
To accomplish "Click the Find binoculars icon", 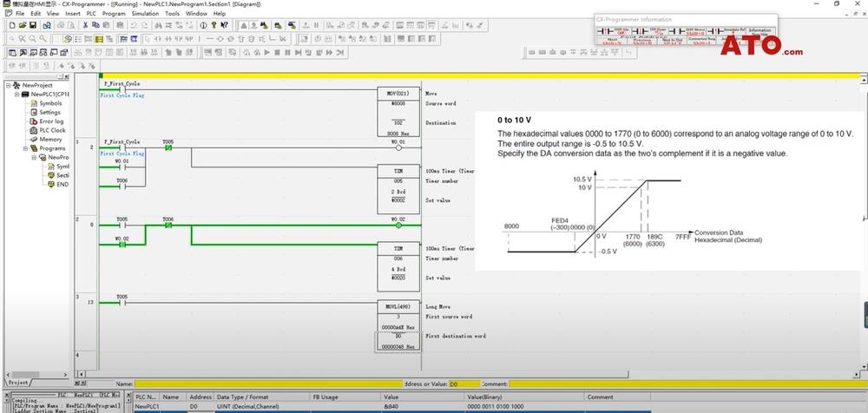I will pyautogui.click(x=159, y=25).
